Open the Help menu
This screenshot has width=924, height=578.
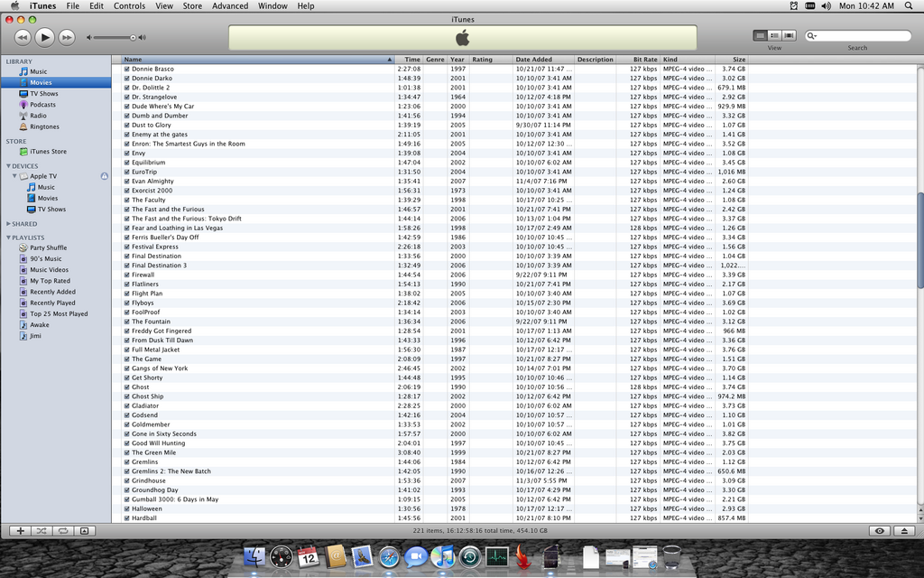[x=305, y=6]
